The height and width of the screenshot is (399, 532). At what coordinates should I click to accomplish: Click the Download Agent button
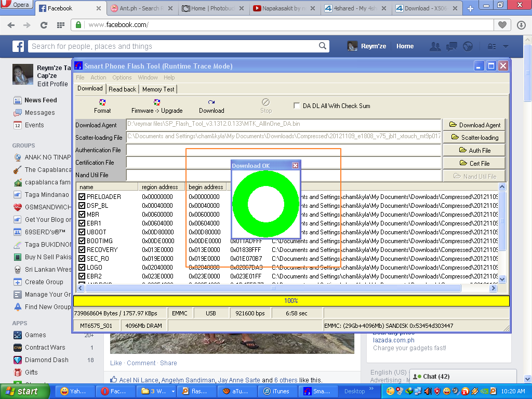(474, 125)
